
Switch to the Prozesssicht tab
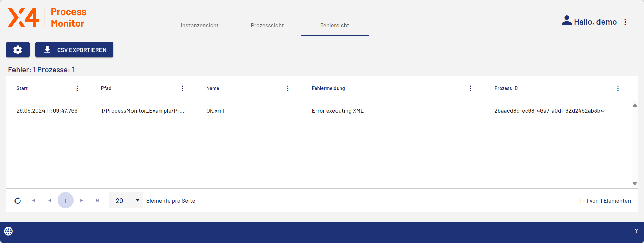coord(267,25)
